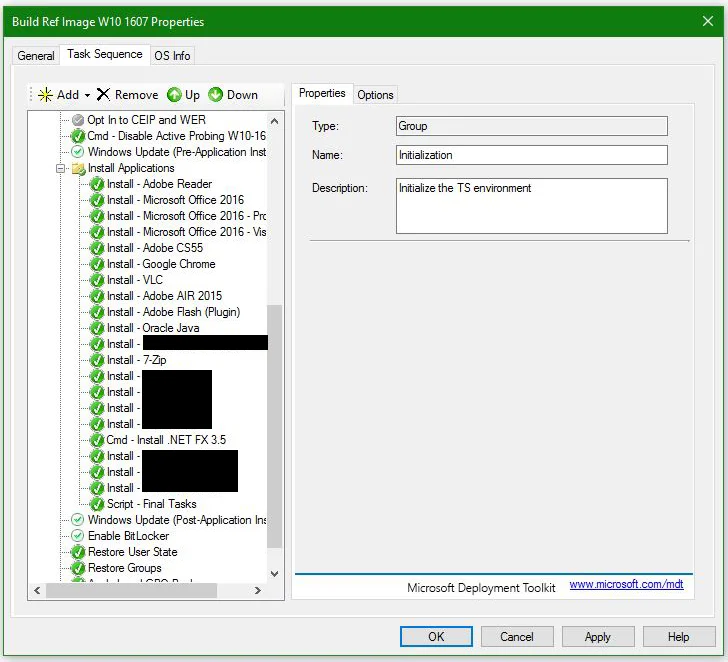Viewport: 728px width, 662px height.
Task: Select 'Install - Oracle Java' text
Action: [153, 328]
